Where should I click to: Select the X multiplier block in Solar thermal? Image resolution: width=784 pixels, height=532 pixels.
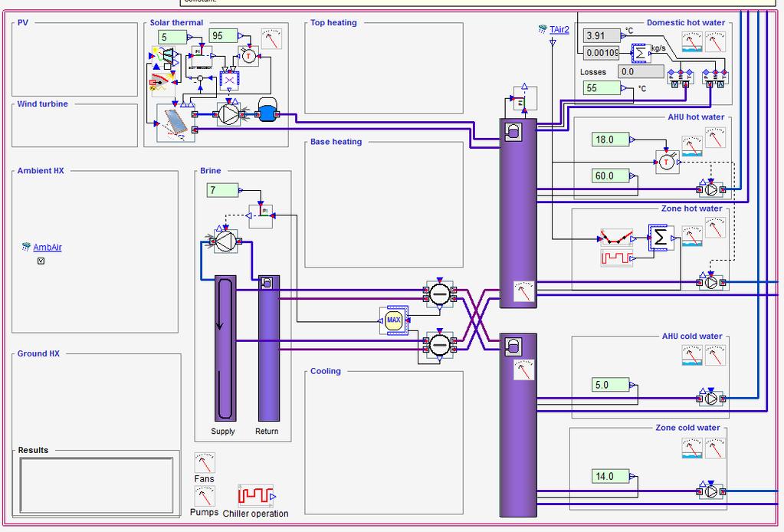coord(229,80)
